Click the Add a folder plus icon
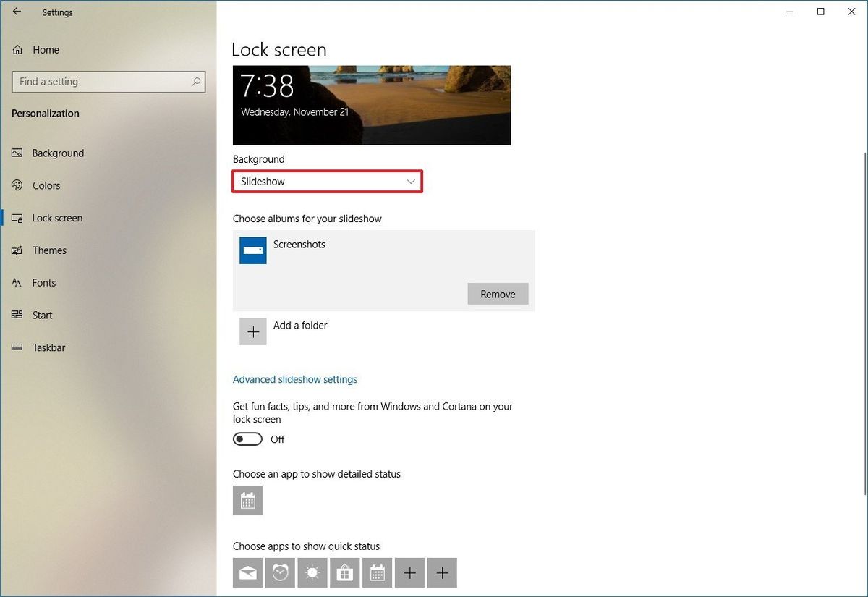 pyautogui.click(x=252, y=331)
